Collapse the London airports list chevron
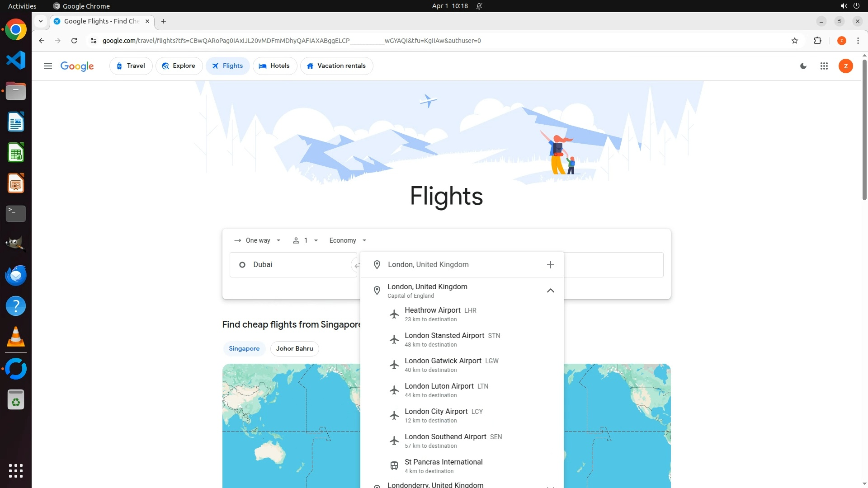The image size is (868, 488). (x=550, y=291)
